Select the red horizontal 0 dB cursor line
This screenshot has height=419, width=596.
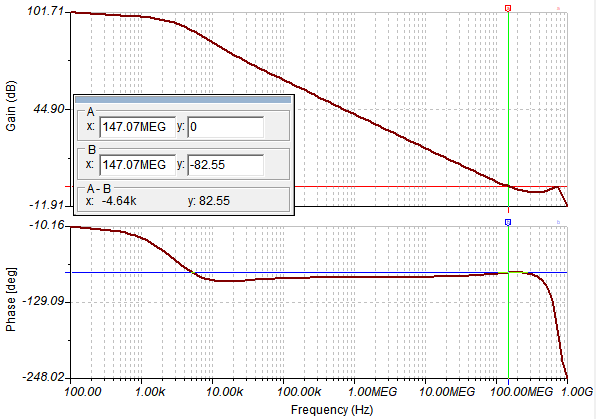[x=418, y=187]
